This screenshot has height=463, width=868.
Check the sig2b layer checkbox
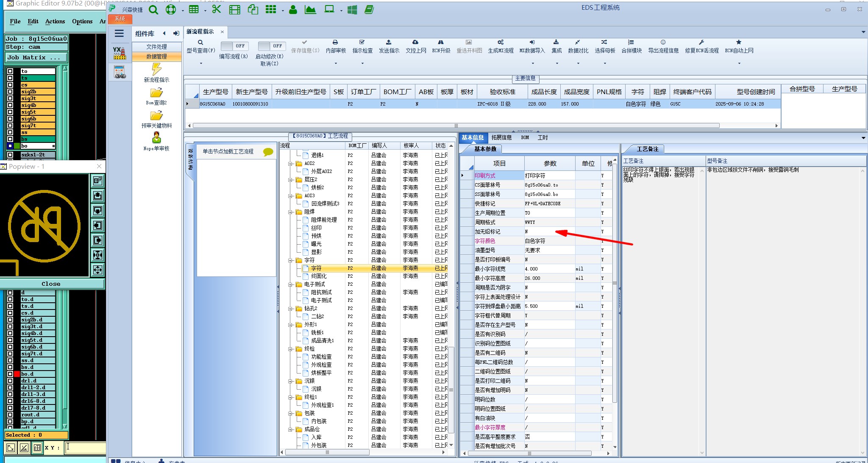[x=10, y=92]
